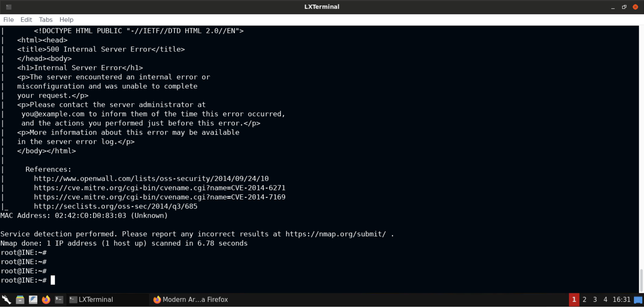
Task: Open the feather text editor launcher
Action: coord(33,299)
